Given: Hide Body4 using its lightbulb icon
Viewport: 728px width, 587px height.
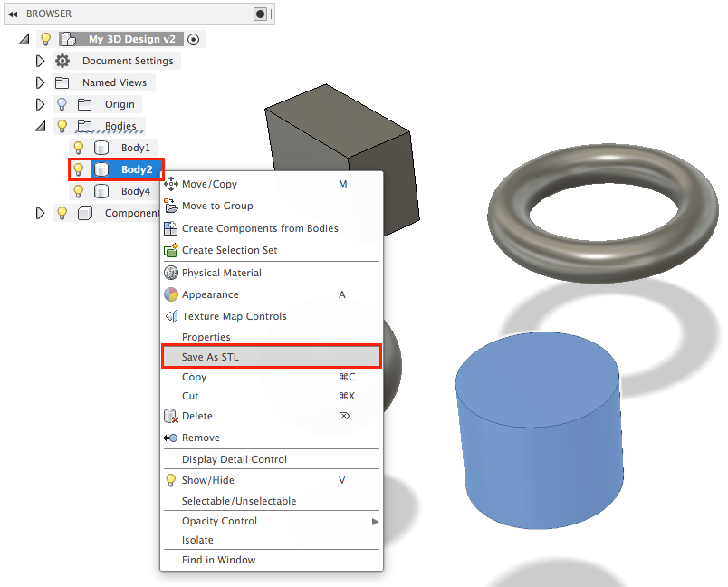Looking at the screenshot, I should (79, 191).
